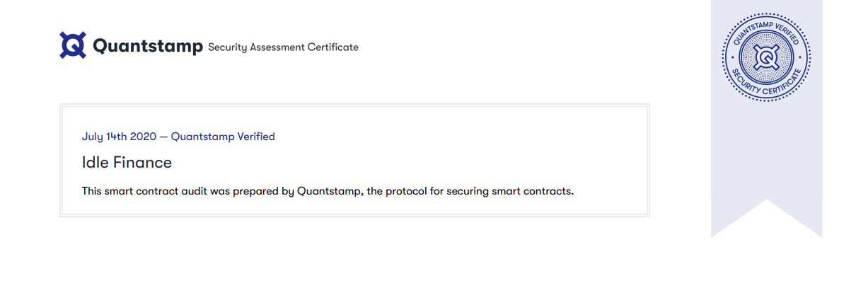Click the small dot right of the seal emblem
Image resolution: width=868 pixels, height=295 pixels.
[800, 57]
